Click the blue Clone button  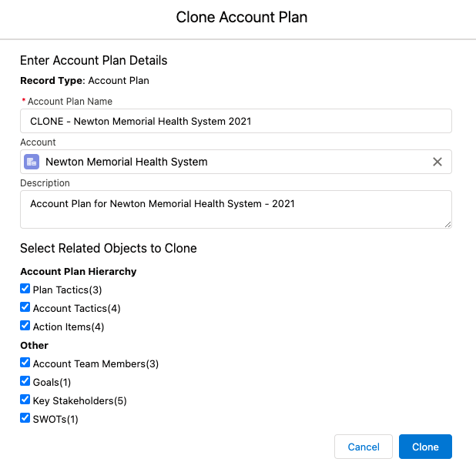(x=425, y=447)
